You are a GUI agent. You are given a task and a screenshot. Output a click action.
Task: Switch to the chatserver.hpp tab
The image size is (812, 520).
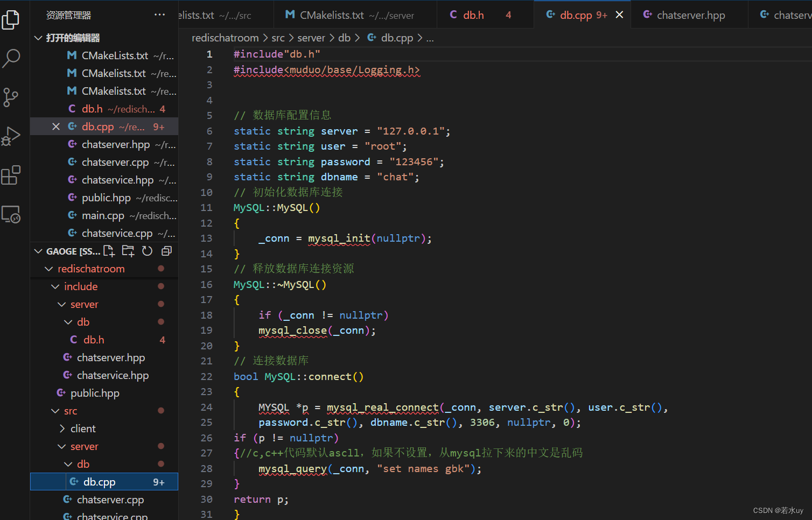(688, 15)
